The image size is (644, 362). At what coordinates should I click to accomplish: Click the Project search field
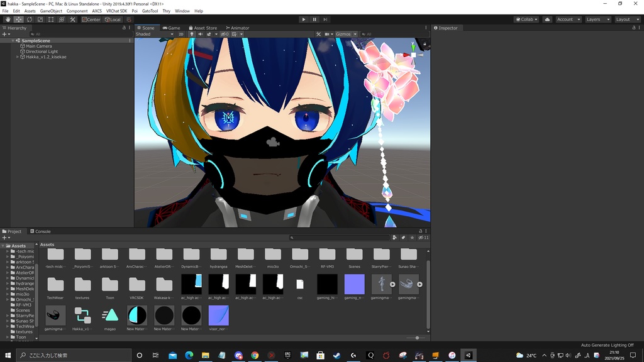[x=339, y=238]
